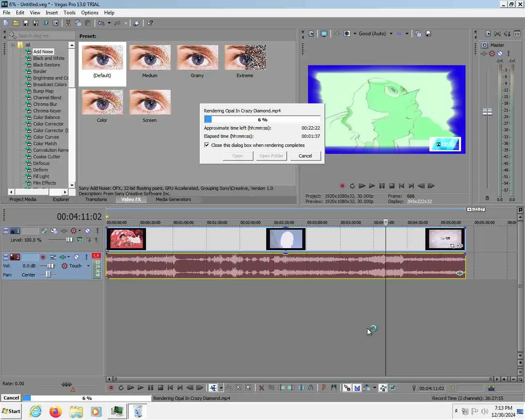The width and height of the screenshot is (525, 420).
Task: Click the Insert Marker icon in bottom toolbar
Action: 324,388
